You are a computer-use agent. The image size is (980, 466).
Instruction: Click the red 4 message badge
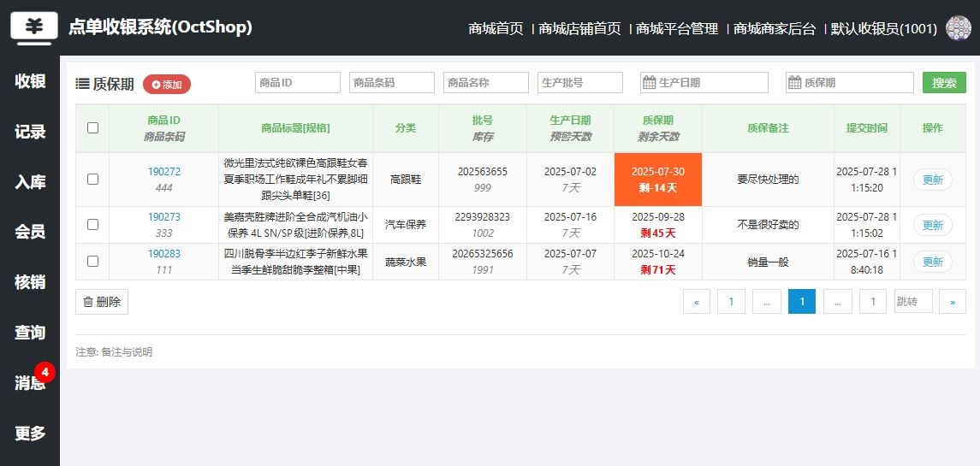[45, 372]
